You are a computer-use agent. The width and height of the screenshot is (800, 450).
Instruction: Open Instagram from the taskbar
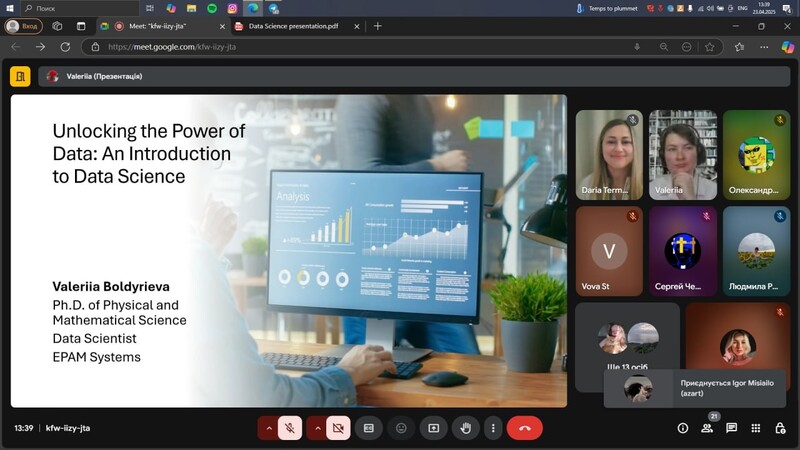[x=232, y=8]
